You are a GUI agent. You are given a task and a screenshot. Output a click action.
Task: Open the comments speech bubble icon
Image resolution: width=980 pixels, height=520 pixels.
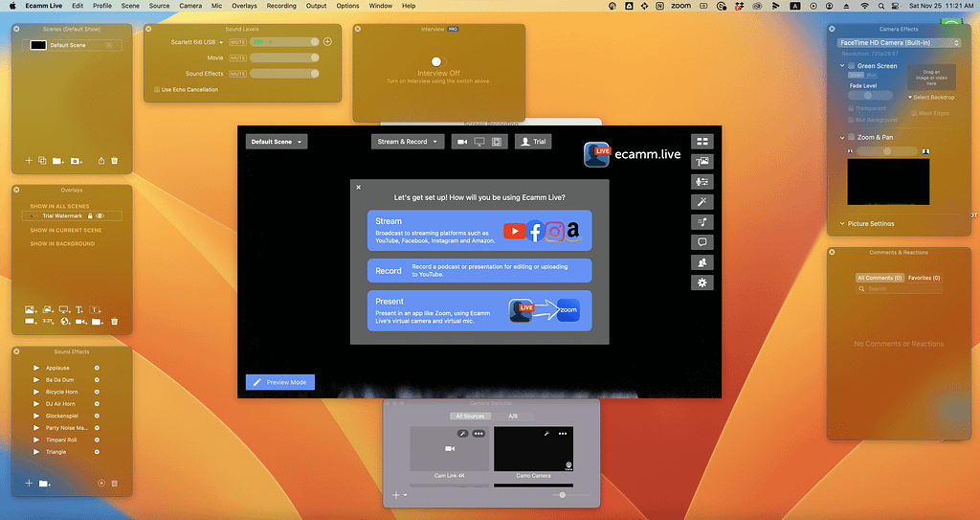(x=703, y=242)
